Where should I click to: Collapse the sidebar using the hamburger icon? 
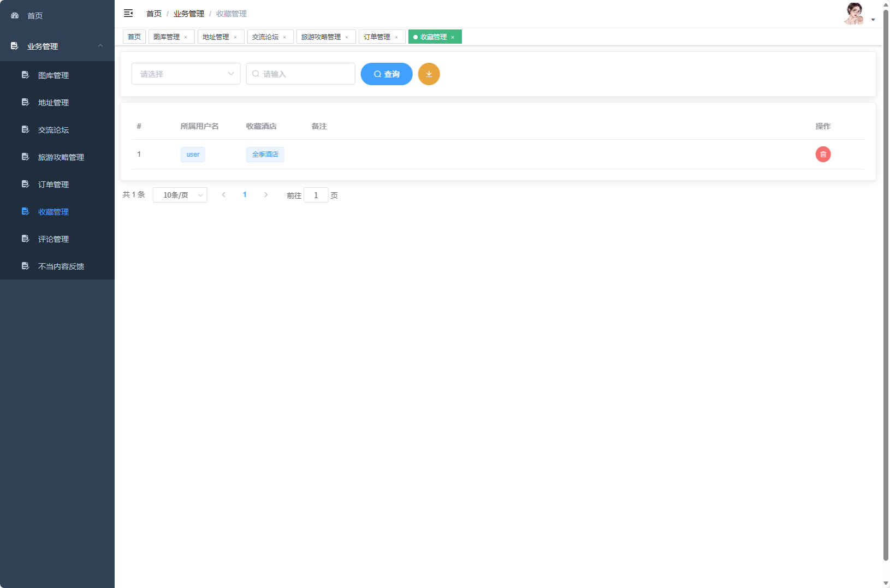point(128,13)
